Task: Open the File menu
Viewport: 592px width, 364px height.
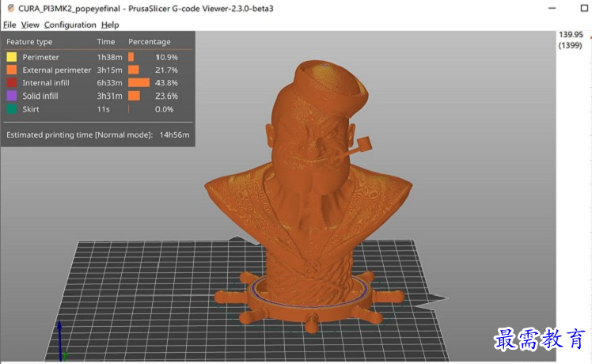Action: point(9,25)
